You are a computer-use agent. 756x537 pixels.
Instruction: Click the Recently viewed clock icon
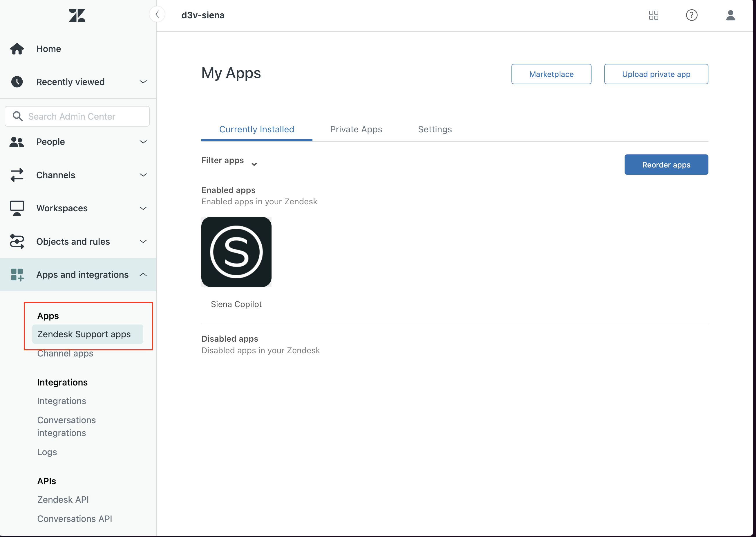click(17, 82)
